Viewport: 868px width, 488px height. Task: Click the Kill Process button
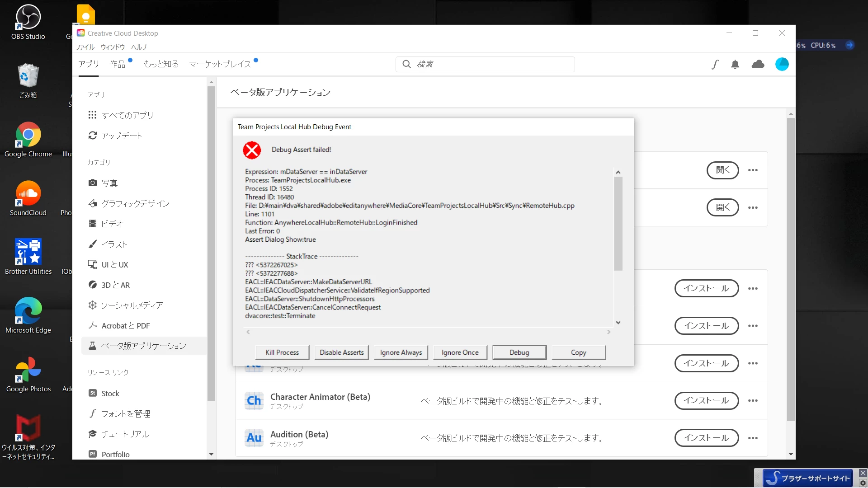(282, 352)
